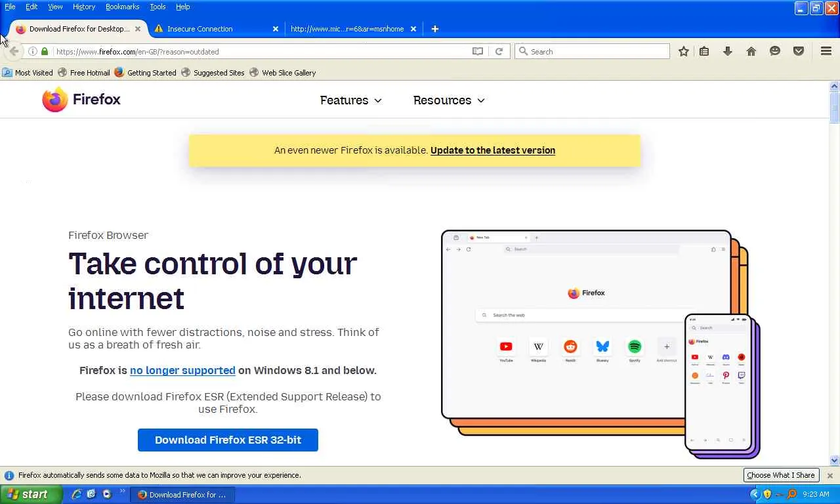Dismiss the data sharing notification bar
840x504 pixels.
tap(830, 475)
